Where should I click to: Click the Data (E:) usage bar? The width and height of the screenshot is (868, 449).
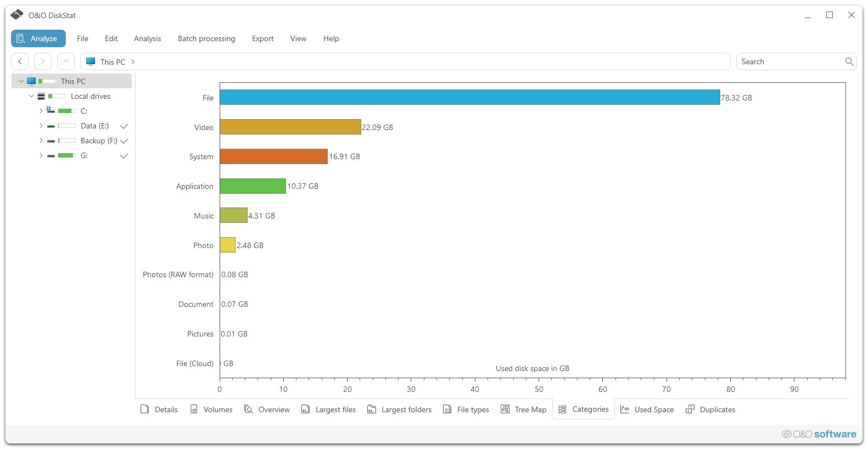[67, 126]
